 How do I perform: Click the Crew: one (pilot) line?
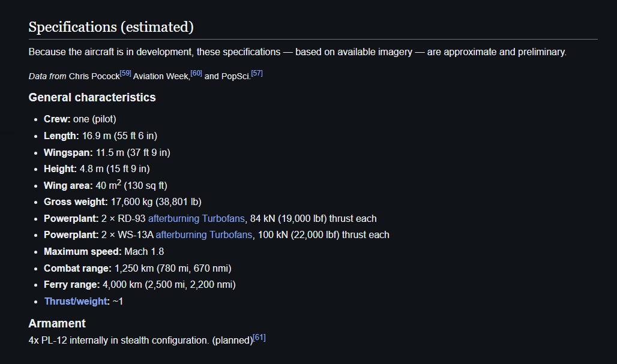(80, 119)
